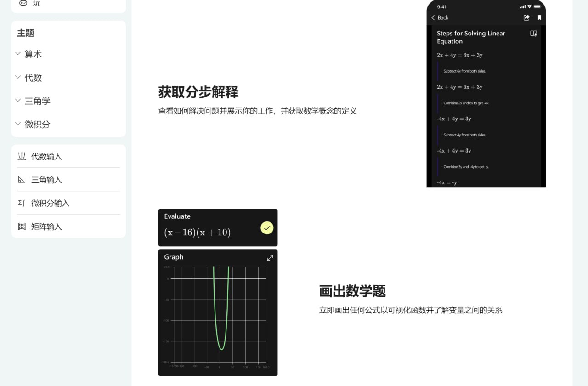Click the 获取分步解释 heading

198,92
